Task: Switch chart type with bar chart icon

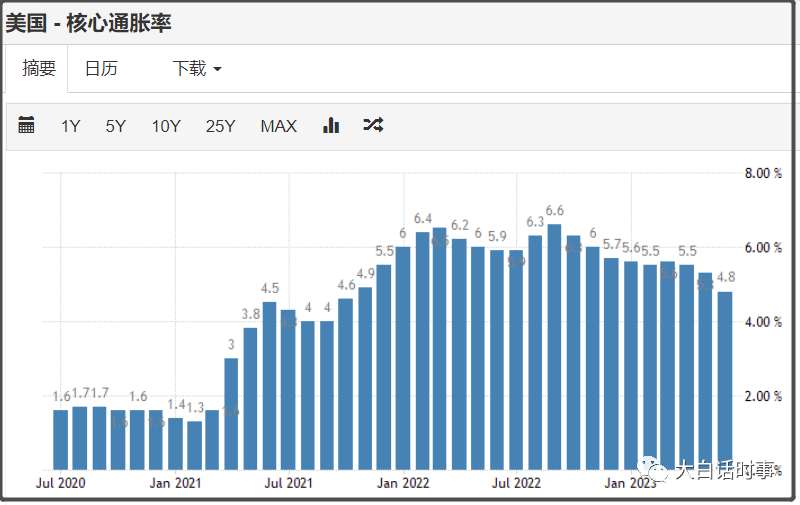Action: coord(331,124)
